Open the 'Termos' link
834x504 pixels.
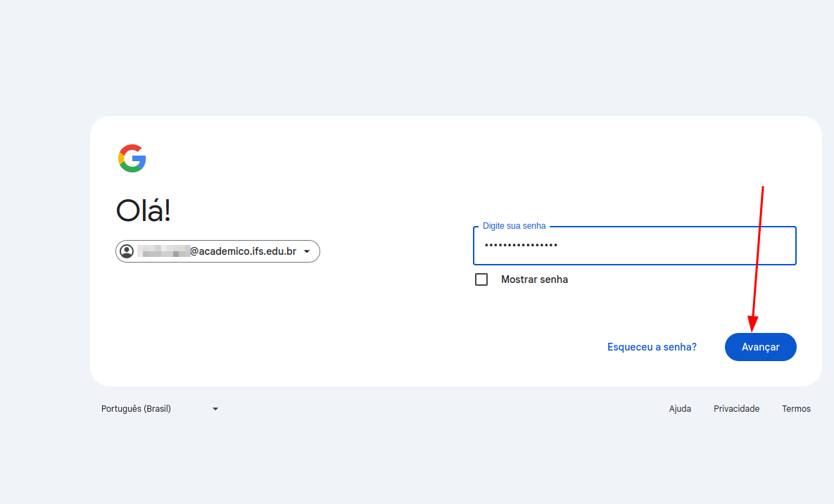796,409
